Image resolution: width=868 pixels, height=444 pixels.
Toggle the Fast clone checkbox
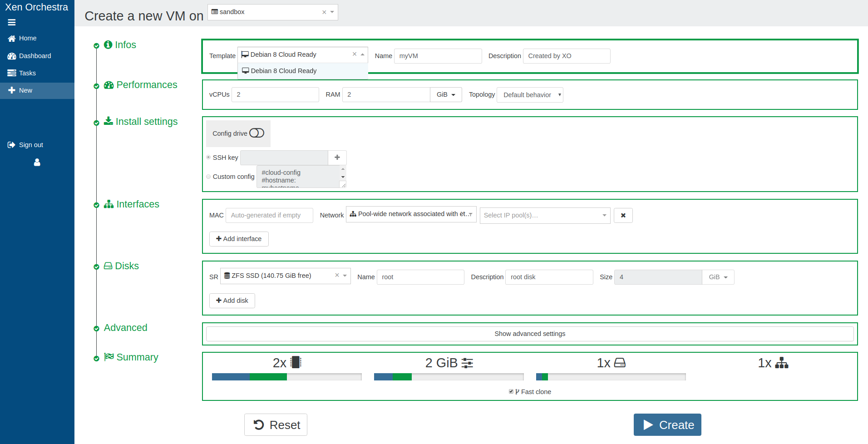[x=511, y=391]
